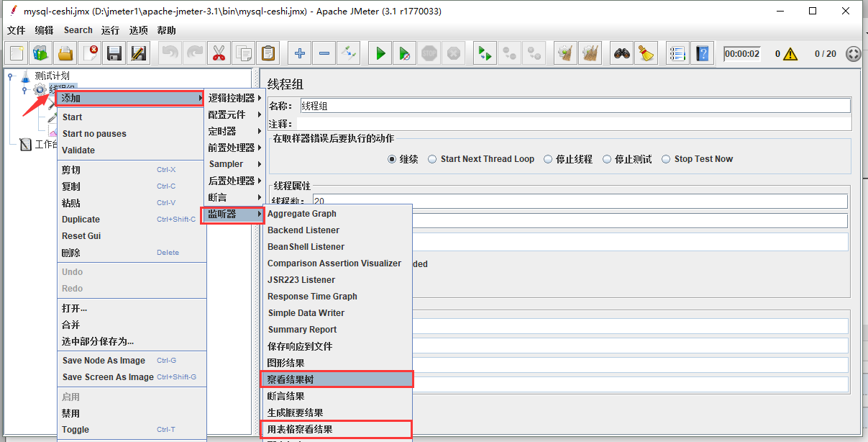The width and height of the screenshot is (868, 442).
Task: Click the 名称 input field
Action: [x=575, y=106]
